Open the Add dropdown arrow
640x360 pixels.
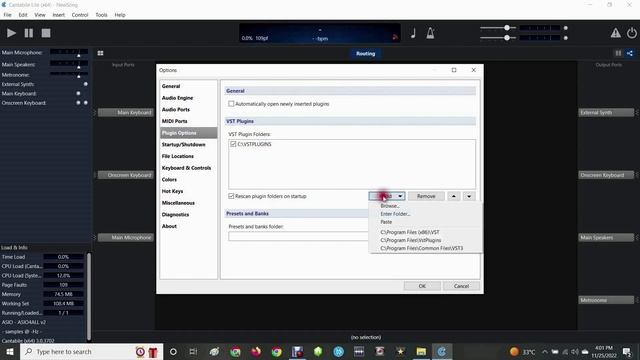coord(400,196)
